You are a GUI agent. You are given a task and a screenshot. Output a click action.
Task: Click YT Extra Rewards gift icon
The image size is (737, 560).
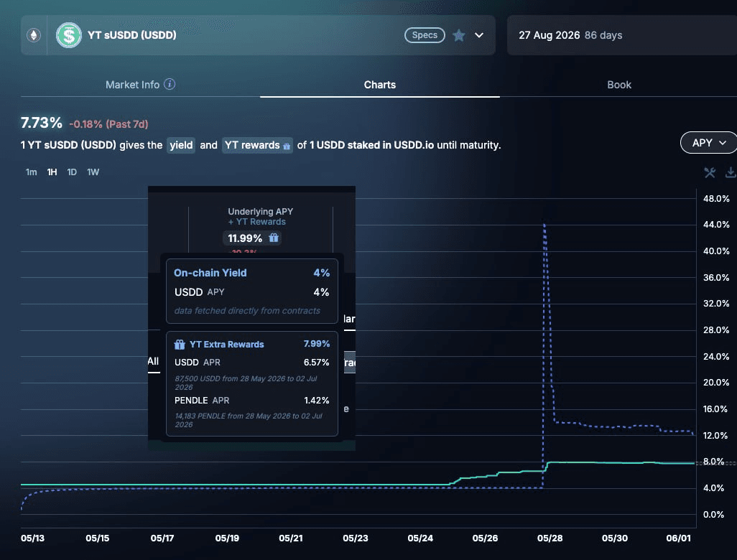point(180,345)
